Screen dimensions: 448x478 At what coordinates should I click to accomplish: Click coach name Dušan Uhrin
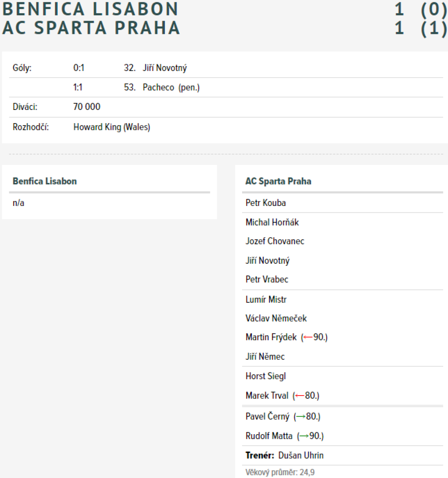301,456
